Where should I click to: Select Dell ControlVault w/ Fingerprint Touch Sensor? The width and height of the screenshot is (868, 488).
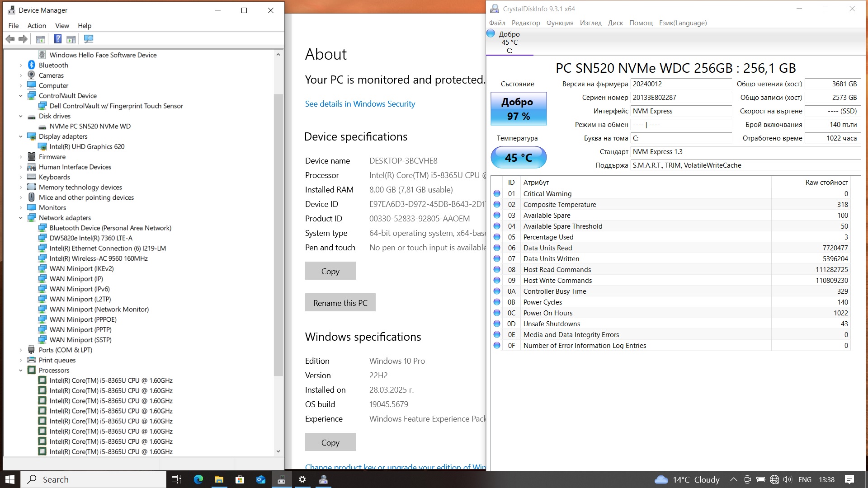click(116, 106)
